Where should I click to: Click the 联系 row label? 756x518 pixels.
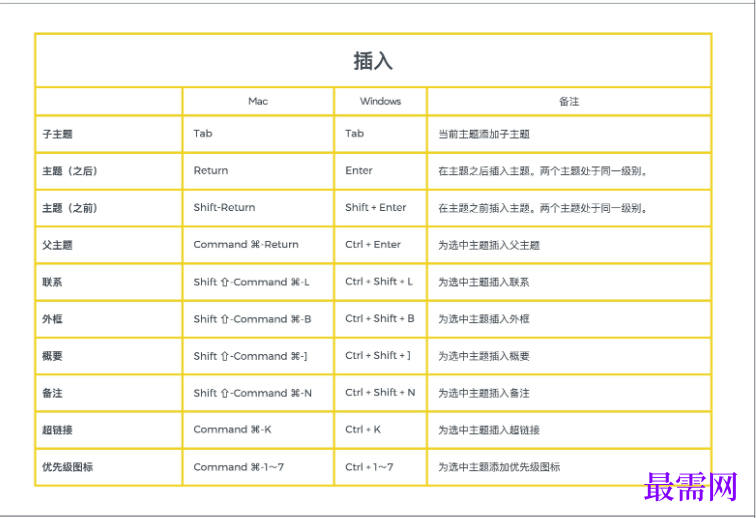[x=52, y=282]
